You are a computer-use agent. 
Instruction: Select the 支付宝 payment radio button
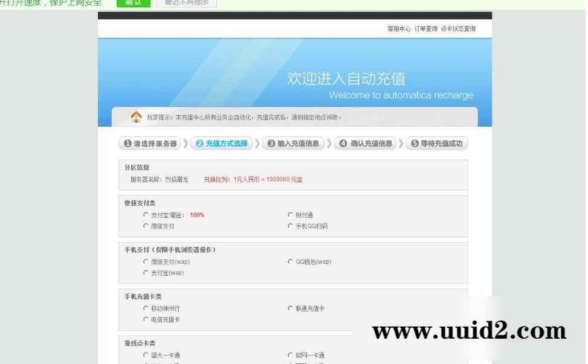coord(146,215)
